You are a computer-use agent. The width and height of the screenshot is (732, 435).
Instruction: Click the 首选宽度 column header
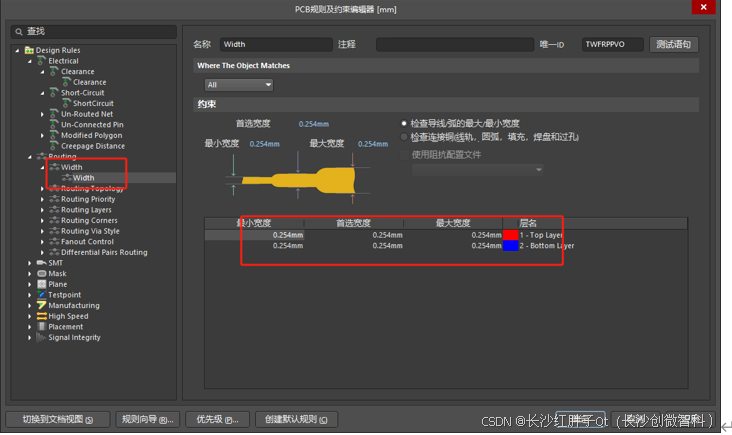[354, 223]
